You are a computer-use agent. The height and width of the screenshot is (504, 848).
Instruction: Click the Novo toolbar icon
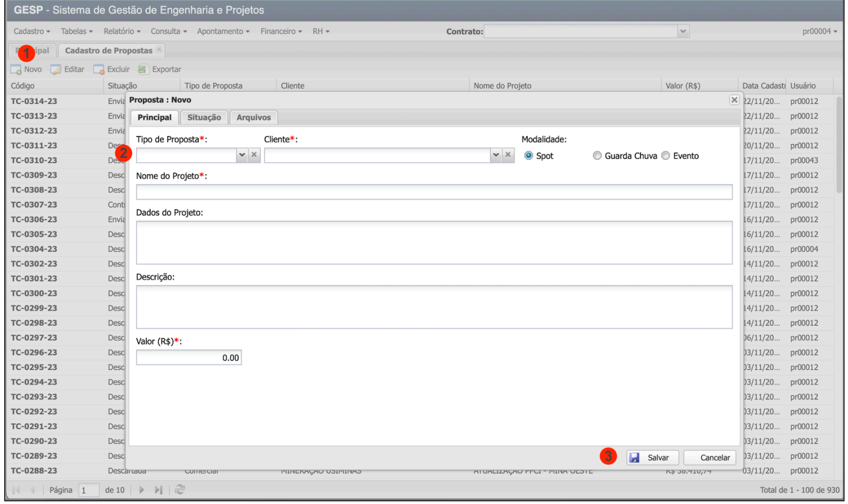pos(16,69)
